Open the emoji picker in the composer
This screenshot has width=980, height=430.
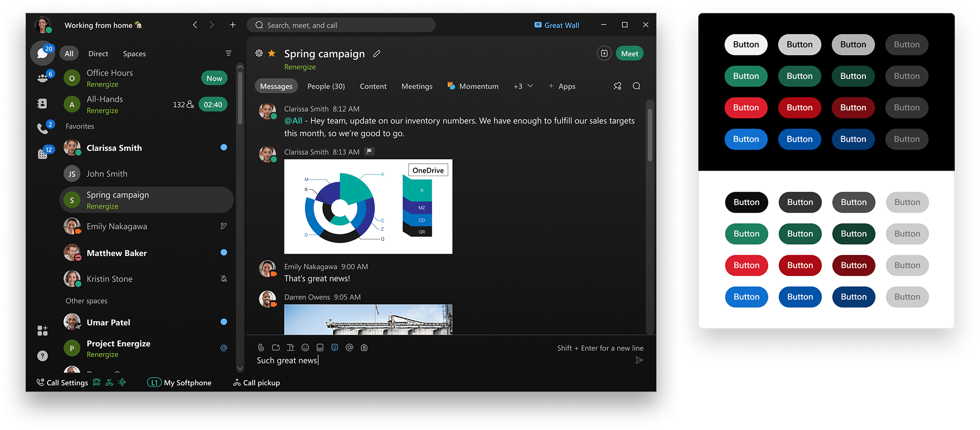point(305,348)
